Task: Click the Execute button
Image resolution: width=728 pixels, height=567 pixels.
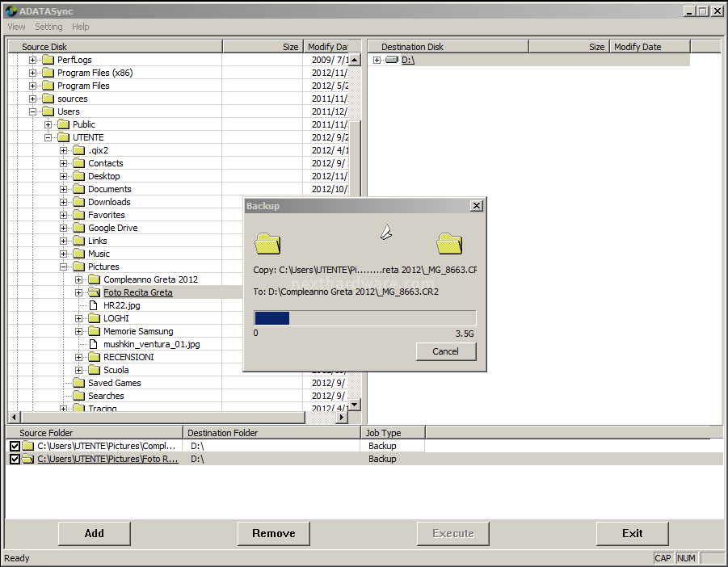Action: click(x=453, y=534)
